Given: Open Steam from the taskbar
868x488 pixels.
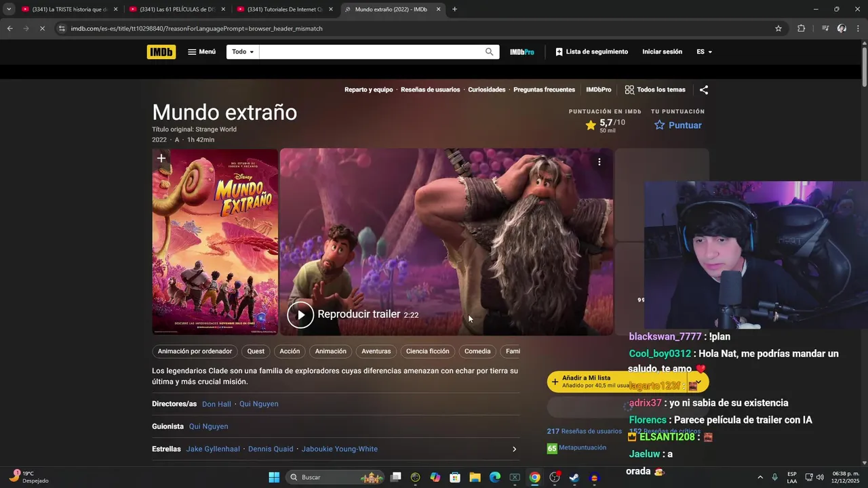Looking at the screenshot, I should pyautogui.click(x=574, y=477).
